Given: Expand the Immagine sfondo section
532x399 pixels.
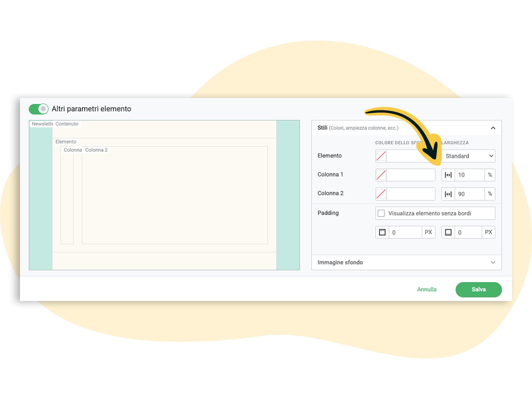Looking at the screenshot, I should (493, 262).
